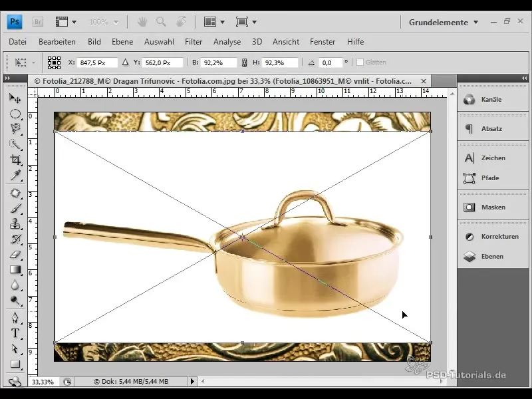Screen dimensions: 532x399
Task: Select the Eyedropper tool
Action: tap(15, 175)
